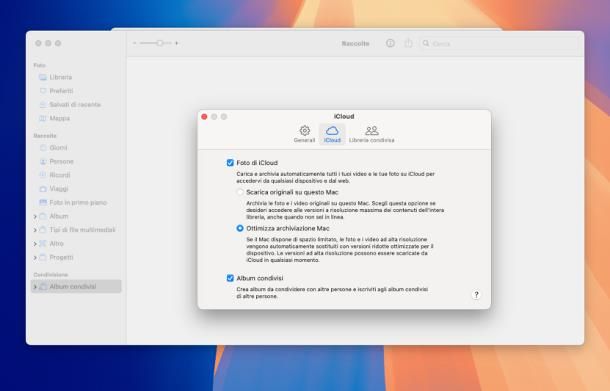Select the Album condivisi sidebar row
Screen dimensions: 610x391
tap(76, 287)
